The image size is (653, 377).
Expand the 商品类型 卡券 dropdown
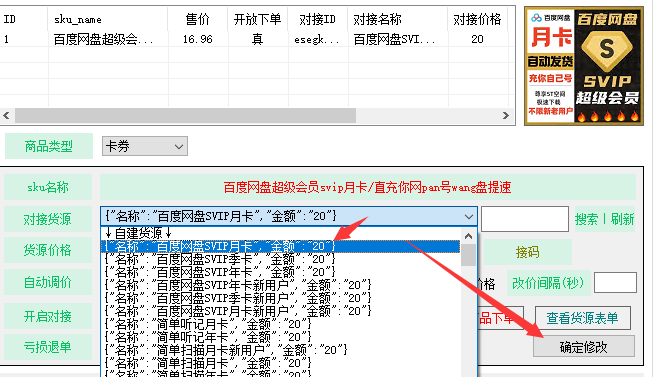145,146
